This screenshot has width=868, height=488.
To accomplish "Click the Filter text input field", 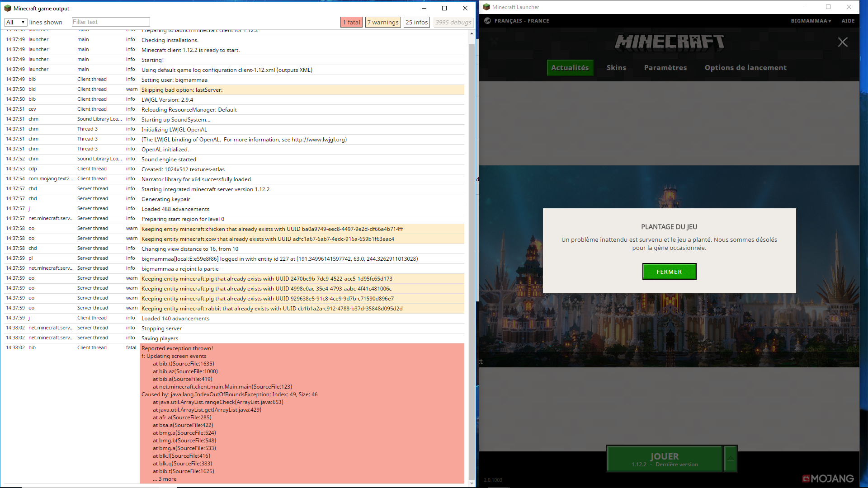I will click(x=111, y=22).
